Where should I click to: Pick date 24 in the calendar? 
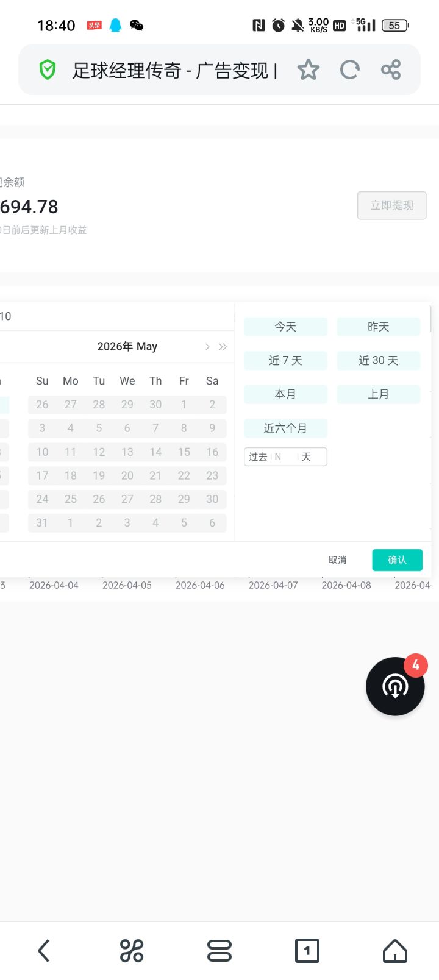click(x=42, y=499)
